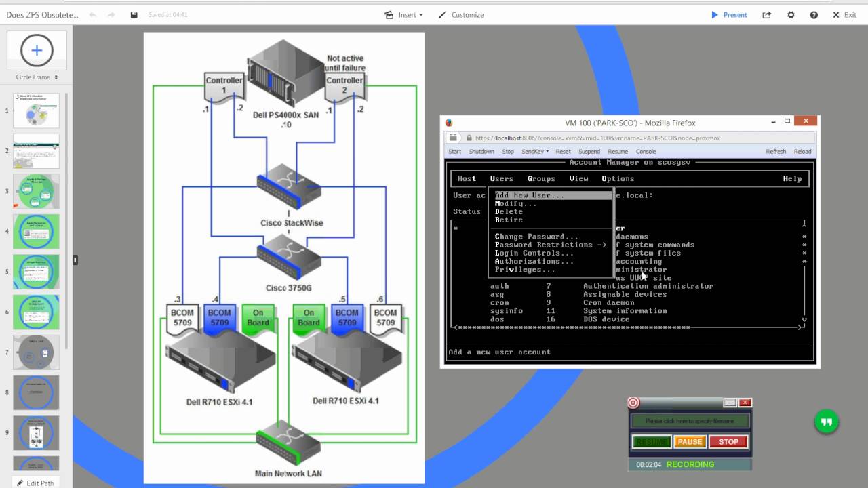
Task: Choose Change Password in Users menu
Action: pyautogui.click(x=536, y=237)
